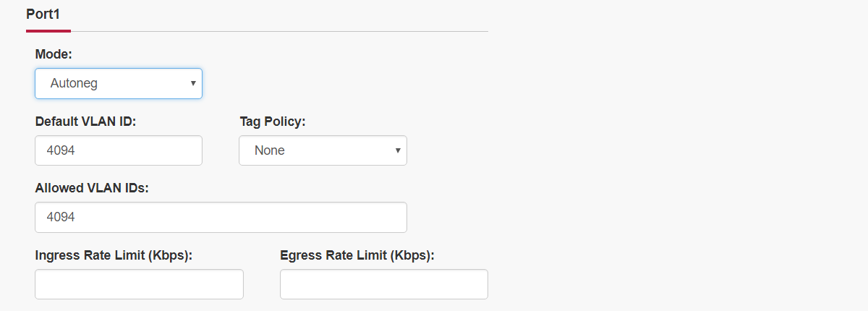The width and height of the screenshot is (868, 311).
Task: Open the Mode select showing Autoneg
Action: (x=119, y=83)
